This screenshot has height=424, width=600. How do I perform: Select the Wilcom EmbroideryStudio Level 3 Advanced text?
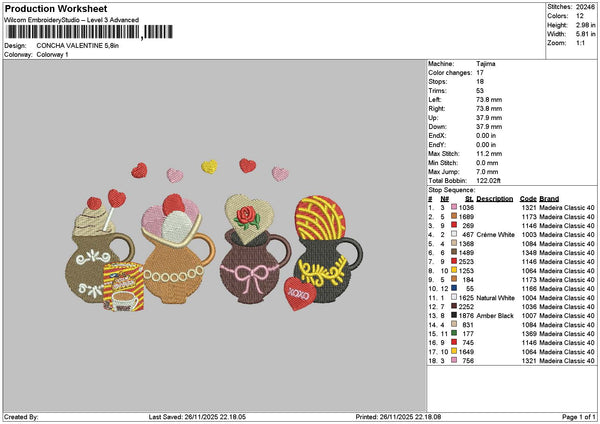click(x=72, y=20)
